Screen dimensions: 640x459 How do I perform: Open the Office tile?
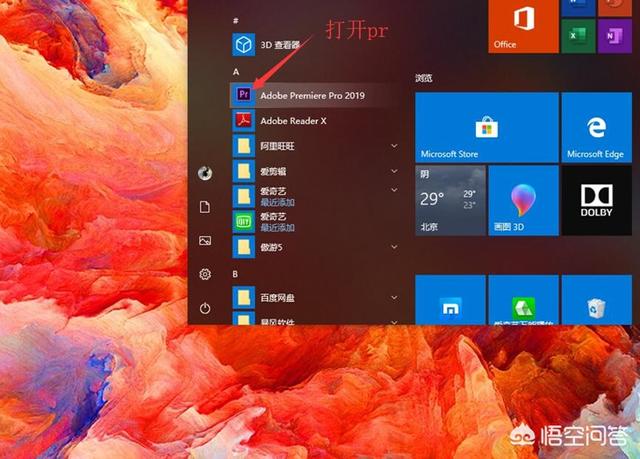coord(523,25)
